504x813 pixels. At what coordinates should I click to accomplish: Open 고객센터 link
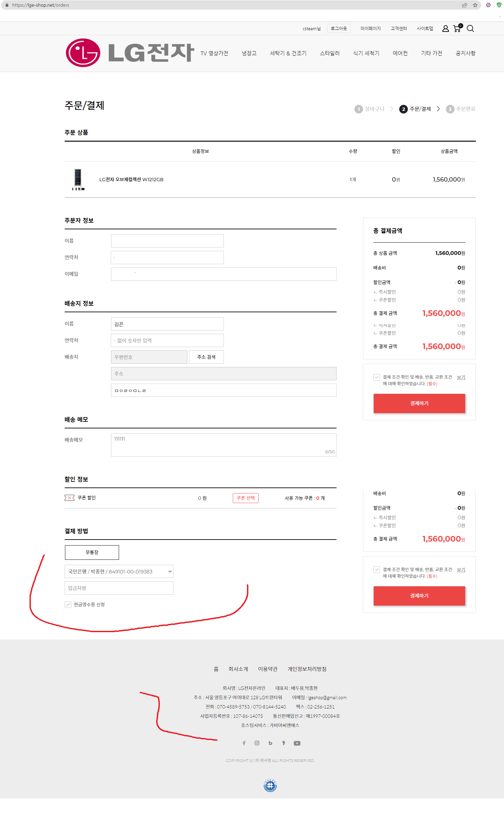[399, 29]
